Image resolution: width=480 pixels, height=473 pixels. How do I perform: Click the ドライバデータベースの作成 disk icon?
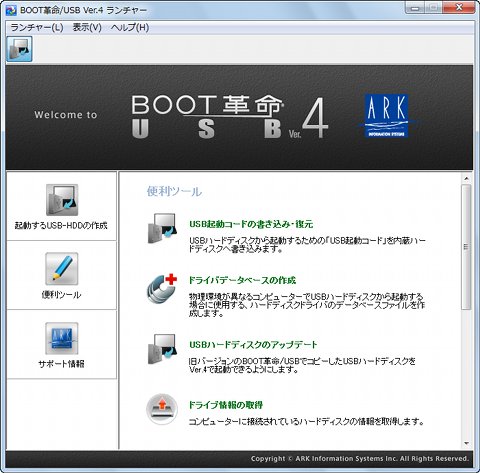point(162,289)
